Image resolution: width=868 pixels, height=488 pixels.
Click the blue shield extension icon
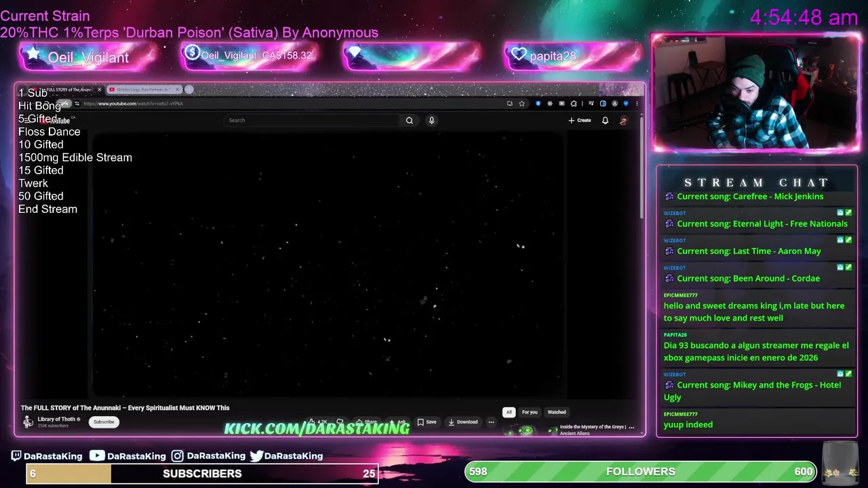coord(538,104)
